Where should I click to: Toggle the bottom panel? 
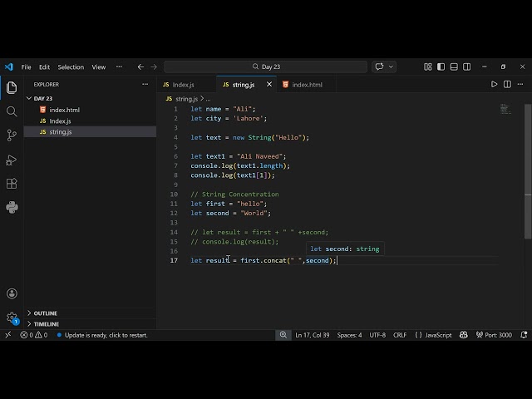coord(454,66)
